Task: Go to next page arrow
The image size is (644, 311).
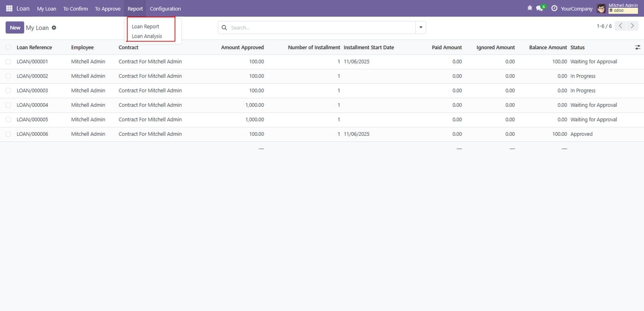Action: tap(632, 26)
